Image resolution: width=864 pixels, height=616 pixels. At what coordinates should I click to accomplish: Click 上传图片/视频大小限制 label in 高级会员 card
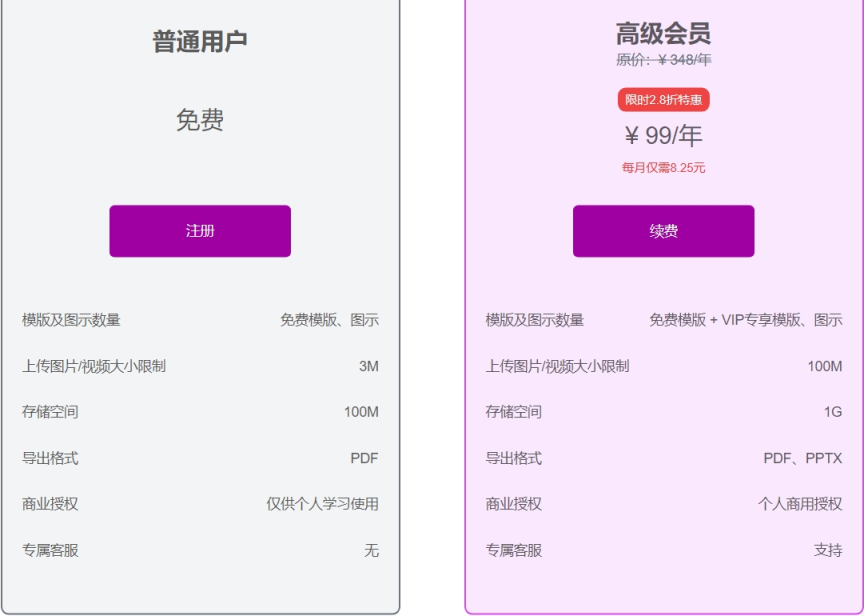click(557, 366)
